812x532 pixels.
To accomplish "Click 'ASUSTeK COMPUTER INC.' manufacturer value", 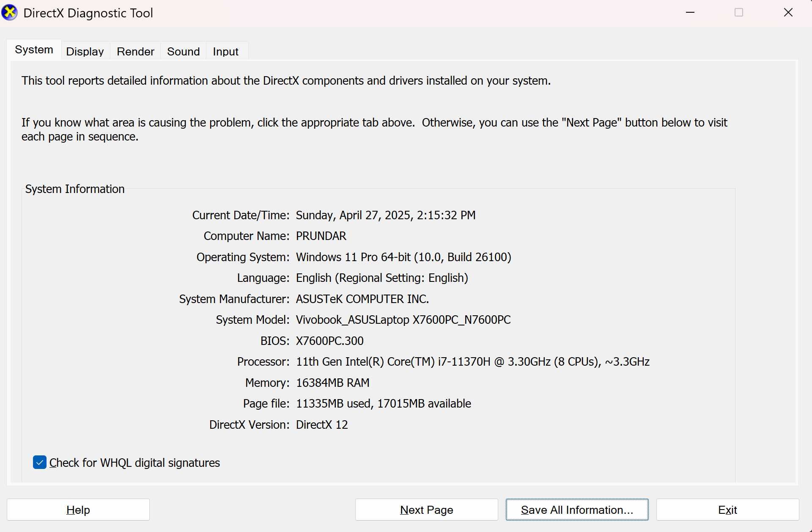I will point(362,299).
